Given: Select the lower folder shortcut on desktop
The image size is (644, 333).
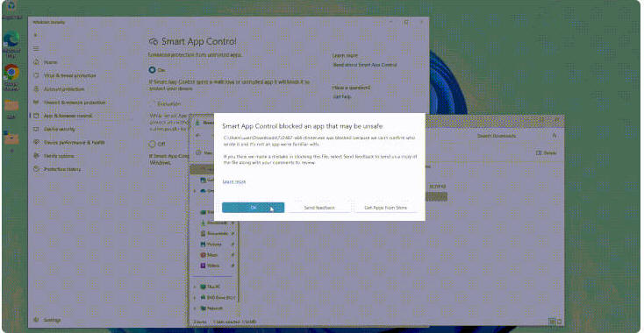Looking at the screenshot, I should tap(11, 141).
